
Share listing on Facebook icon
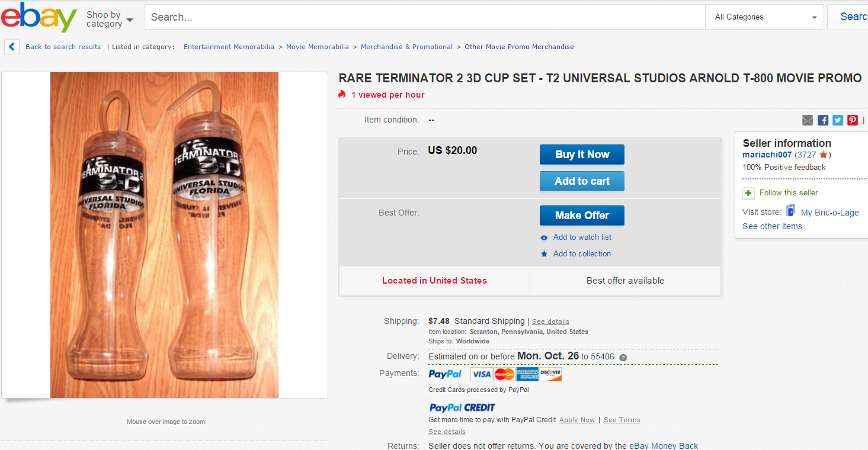click(823, 120)
